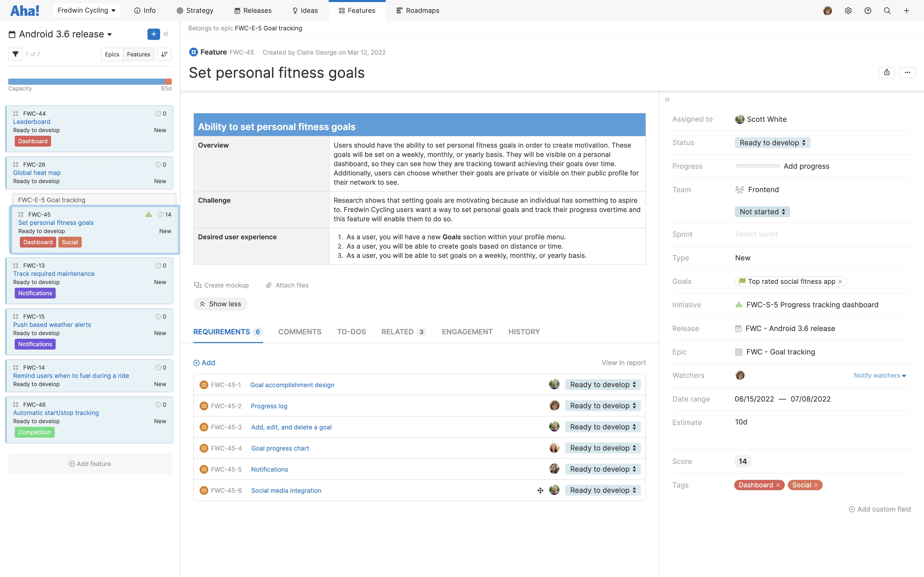Open the settings gear icon

pos(848,11)
